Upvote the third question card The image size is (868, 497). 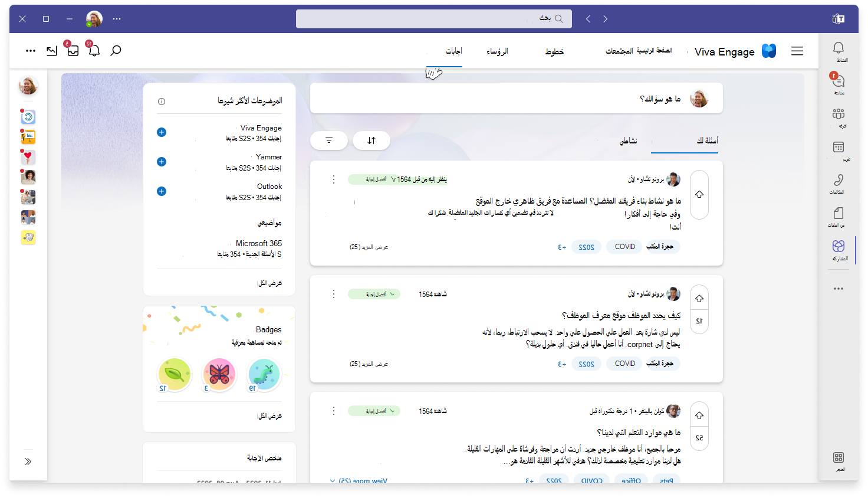coord(699,416)
